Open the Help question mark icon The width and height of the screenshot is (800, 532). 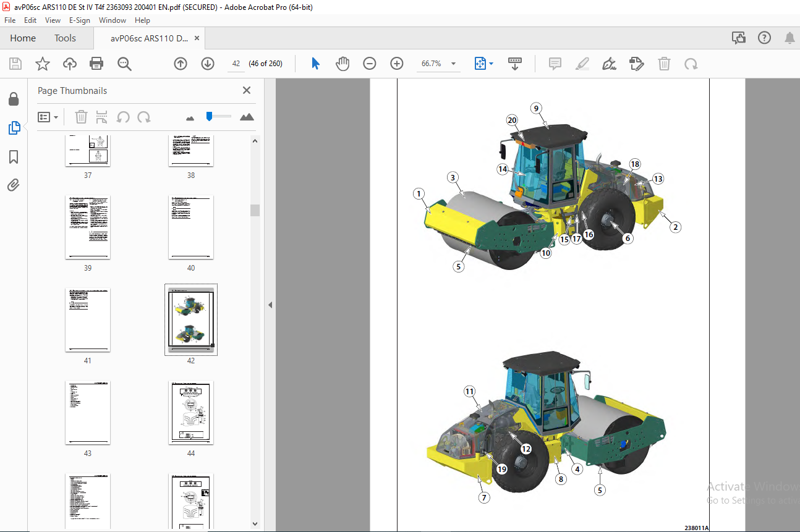pyautogui.click(x=764, y=38)
